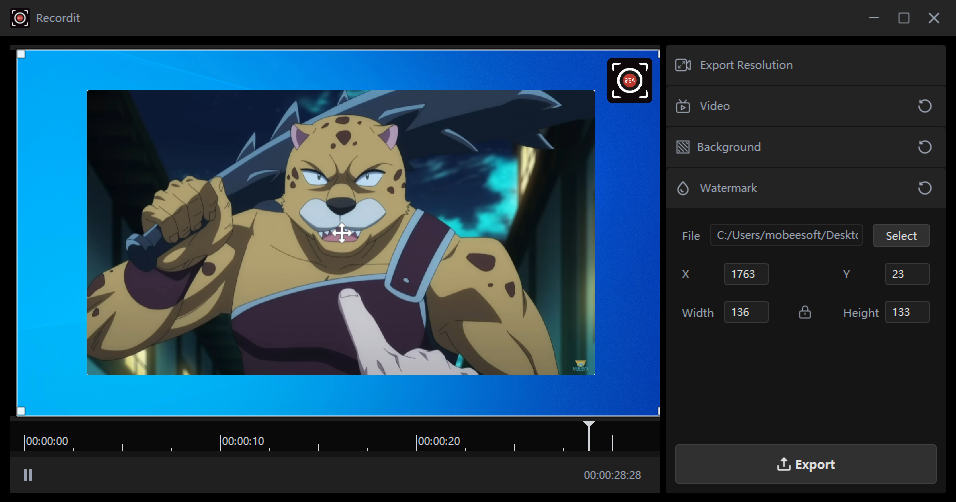Viewport: 956px width, 502px height.
Task: Toggle the aspect ratio lock icon
Action: (805, 313)
